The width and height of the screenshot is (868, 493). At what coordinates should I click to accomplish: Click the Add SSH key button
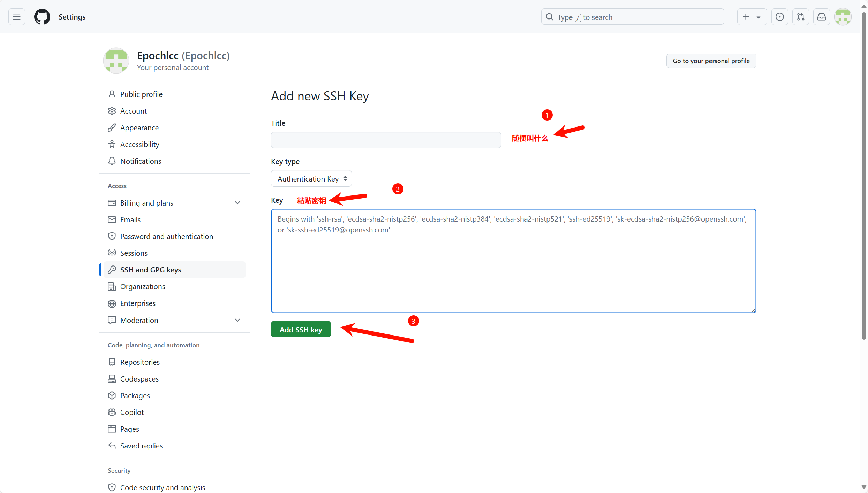tap(301, 329)
